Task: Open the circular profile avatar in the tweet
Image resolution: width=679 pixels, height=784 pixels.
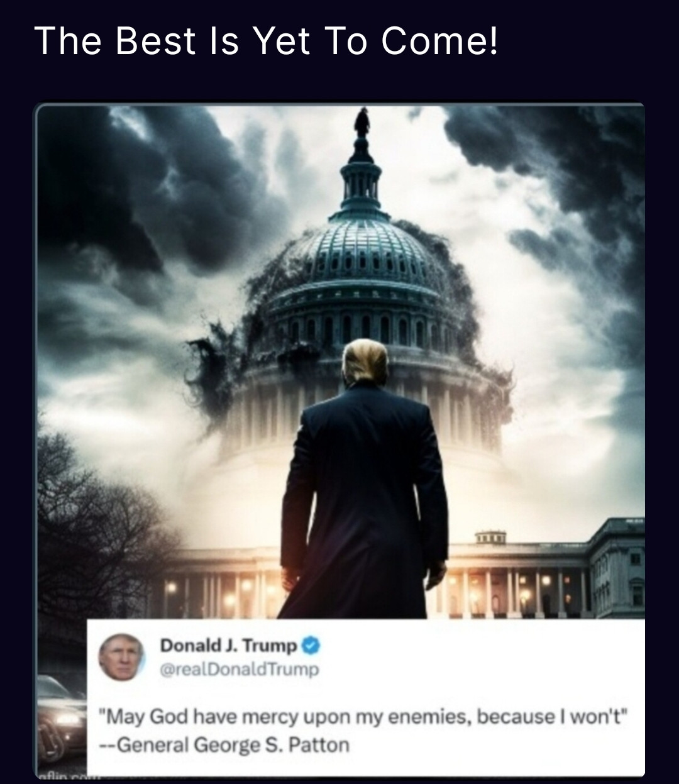Action: 121,657
